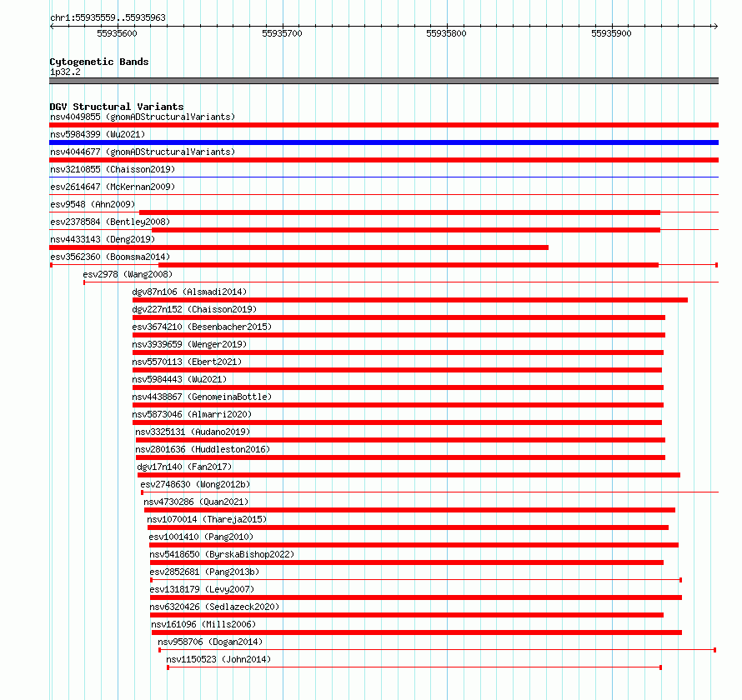Click variant label nsv6320426 (Sedlazeck2020)

(214, 607)
